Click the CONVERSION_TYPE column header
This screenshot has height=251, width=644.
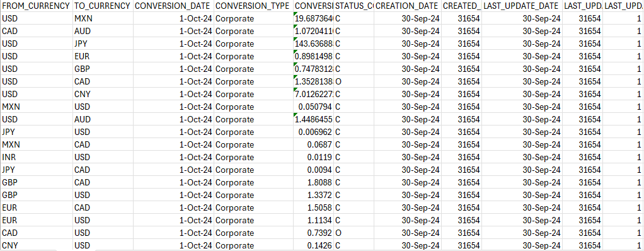253,6
